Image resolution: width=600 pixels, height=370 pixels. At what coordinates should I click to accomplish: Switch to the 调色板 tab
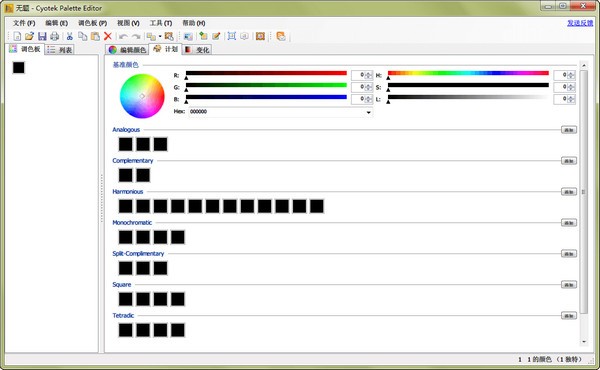[25, 49]
